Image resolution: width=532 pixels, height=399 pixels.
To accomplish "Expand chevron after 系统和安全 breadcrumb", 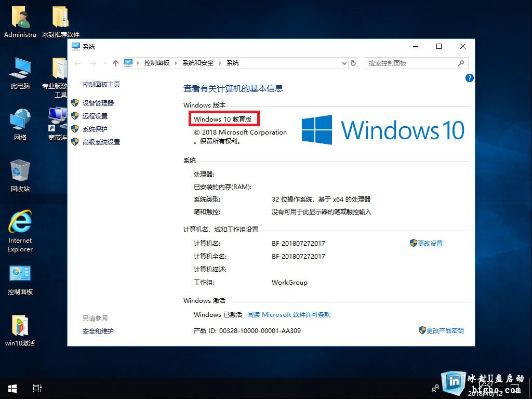I will click(x=220, y=63).
